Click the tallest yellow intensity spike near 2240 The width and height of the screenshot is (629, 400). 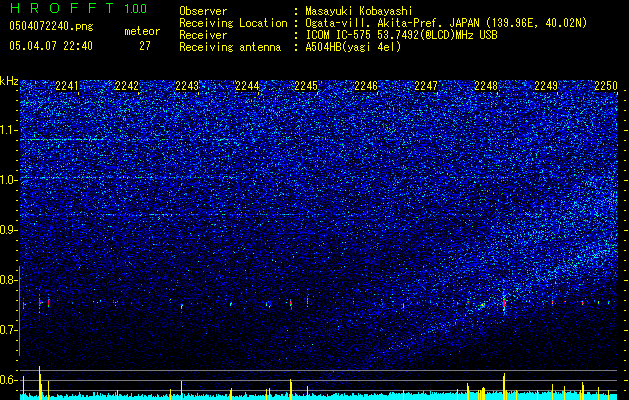pos(39,382)
